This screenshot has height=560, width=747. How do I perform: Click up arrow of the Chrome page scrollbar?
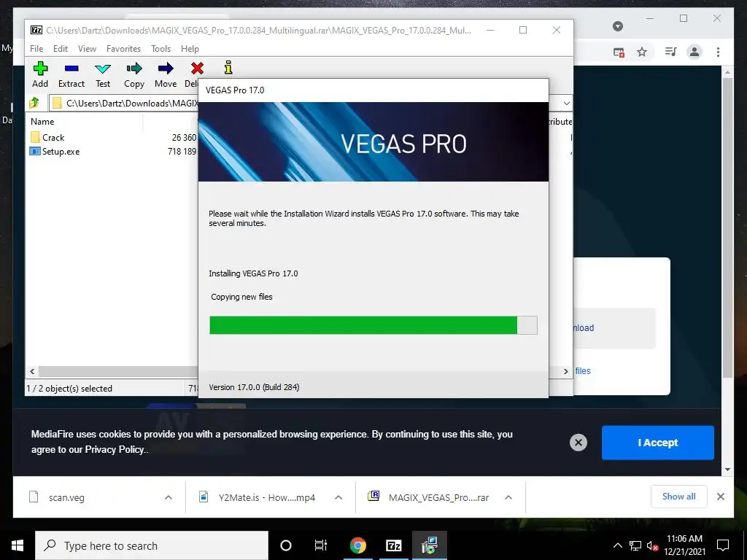pyautogui.click(x=727, y=72)
